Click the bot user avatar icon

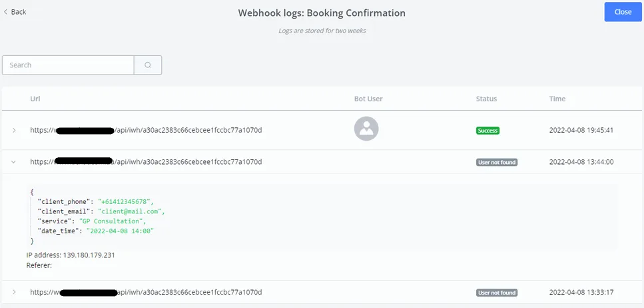366,129
